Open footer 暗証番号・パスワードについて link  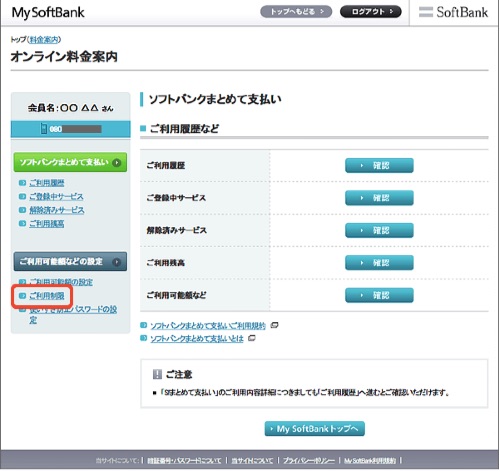(184, 461)
